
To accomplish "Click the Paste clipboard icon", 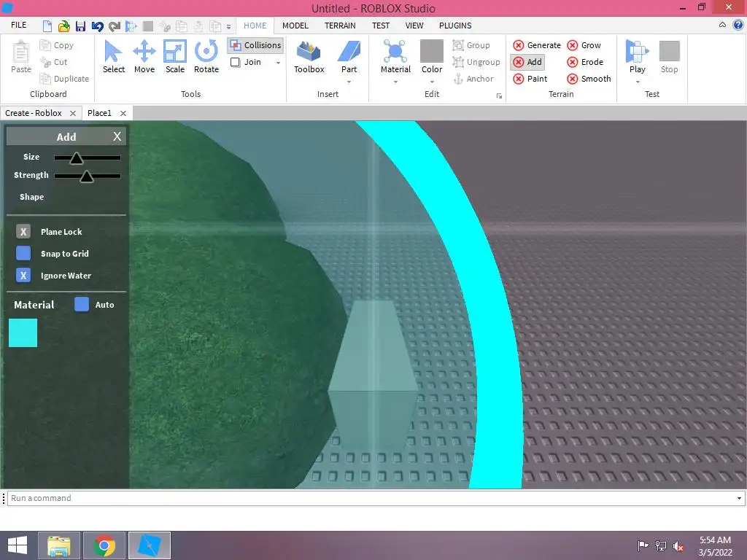I will [x=21, y=52].
